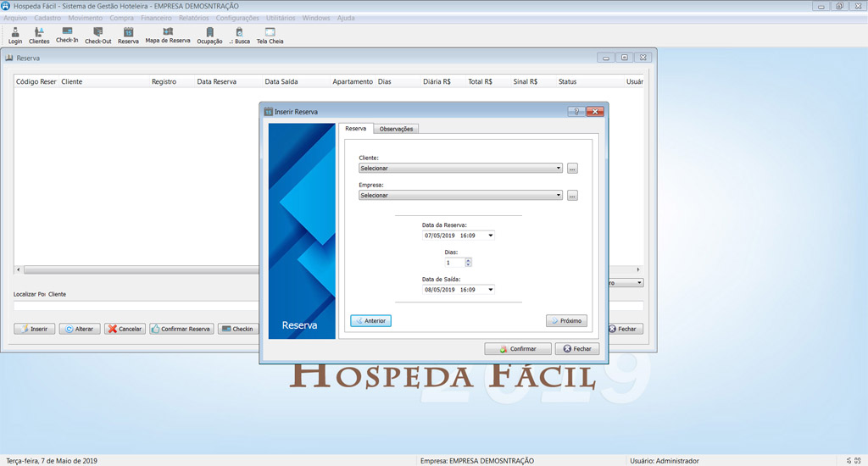Click status bar text 'Empresa: EMPRESA DEMOSNTRAÇÃO'
This screenshot has height=466, width=868.
click(x=477, y=460)
